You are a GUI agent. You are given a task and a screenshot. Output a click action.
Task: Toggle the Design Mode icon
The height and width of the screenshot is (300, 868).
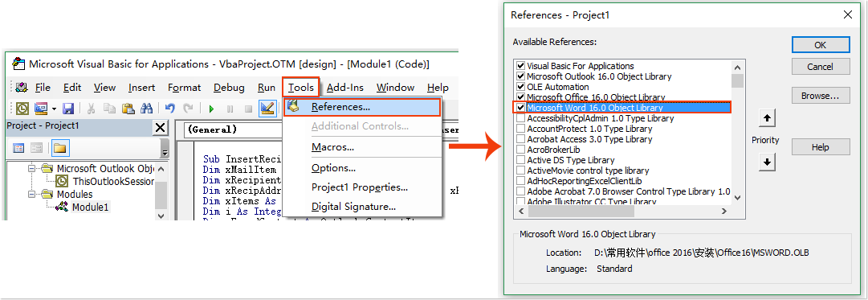click(x=267, y=108)
